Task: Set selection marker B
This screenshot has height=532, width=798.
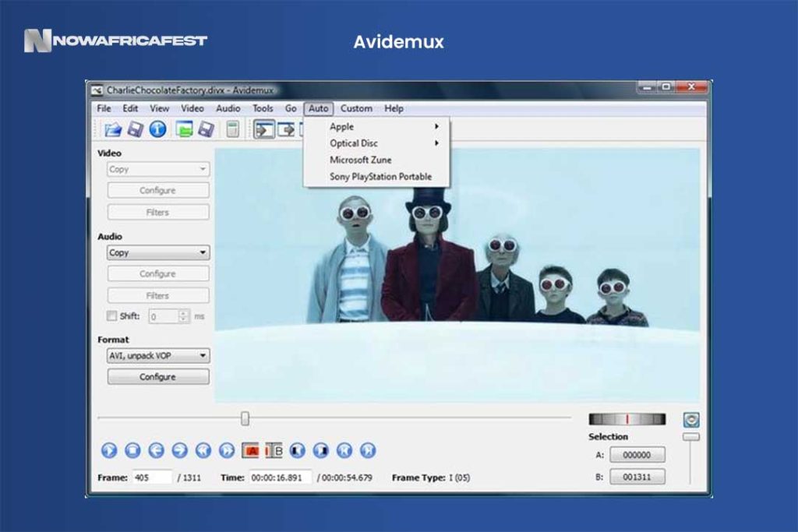Action: 274,450
